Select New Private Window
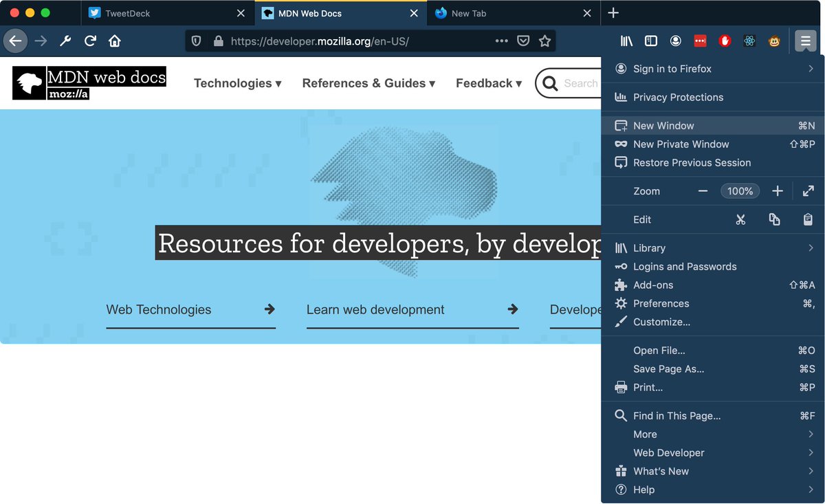 pos(713,144)
